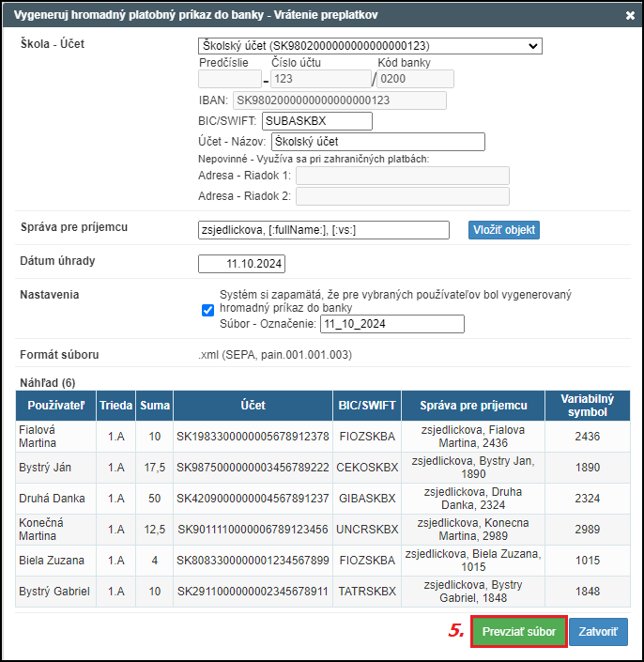Click variable symbol 2436

pyautogui.click(x=588, y=437)
